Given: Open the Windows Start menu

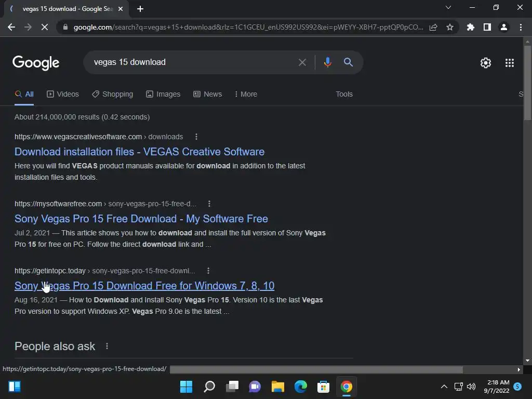Looking at the screenshot, I should pos(186,387).
